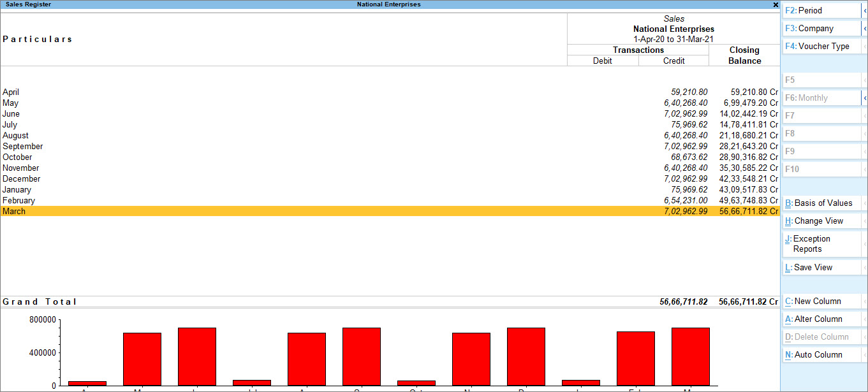Click Grand Total credit 56,66,711.82

tap(684, 302)
